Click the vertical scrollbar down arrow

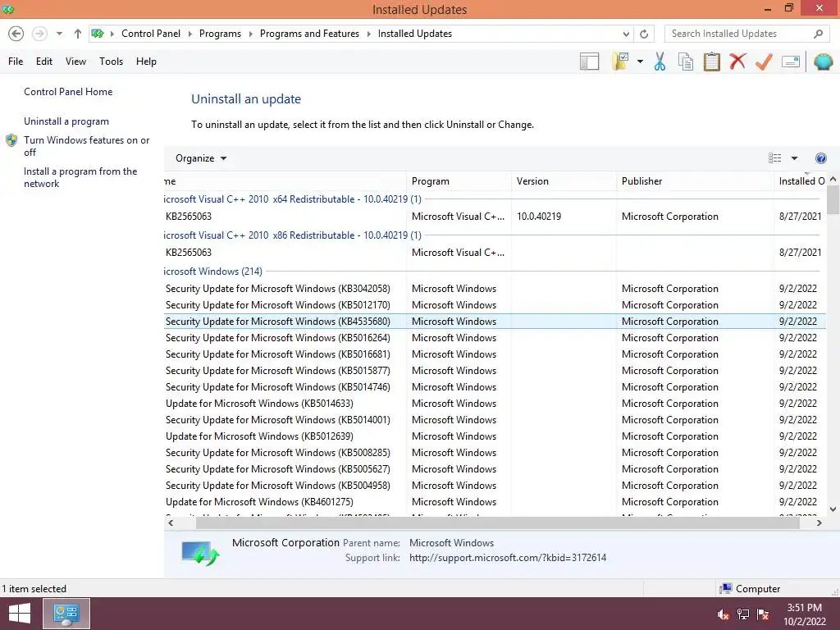tap(833, 509)
